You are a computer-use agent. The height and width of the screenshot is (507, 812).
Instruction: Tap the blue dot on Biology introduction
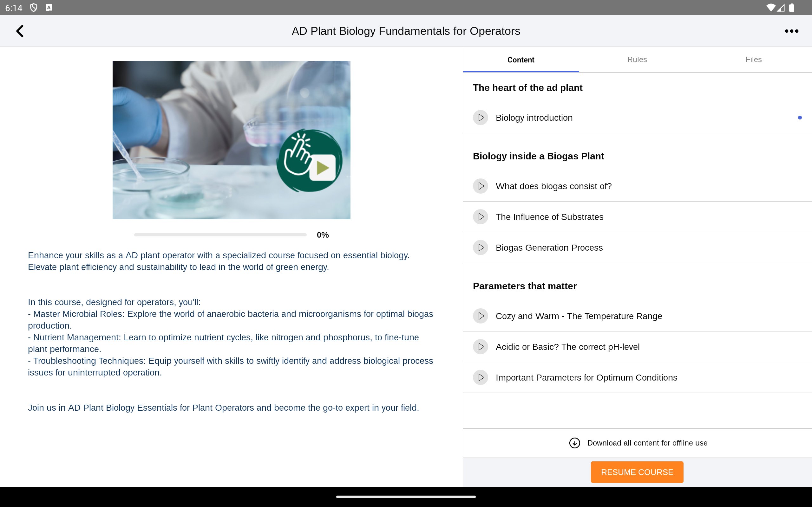click(800, 118)
